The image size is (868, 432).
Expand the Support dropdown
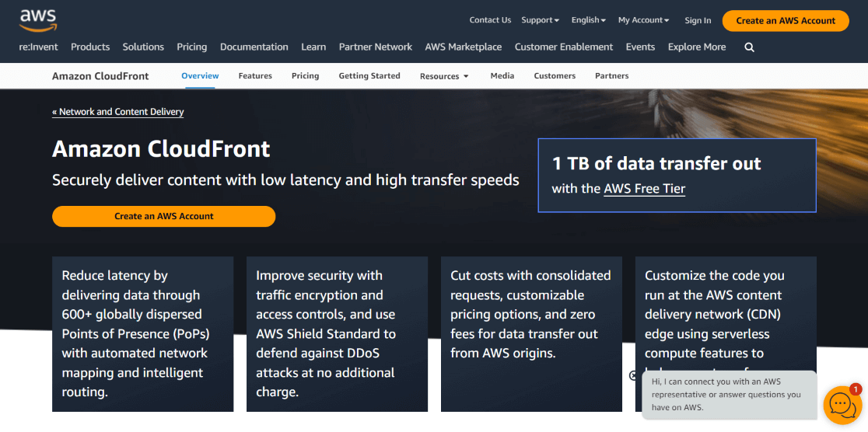pyautogui.click(x=541, y=20)
